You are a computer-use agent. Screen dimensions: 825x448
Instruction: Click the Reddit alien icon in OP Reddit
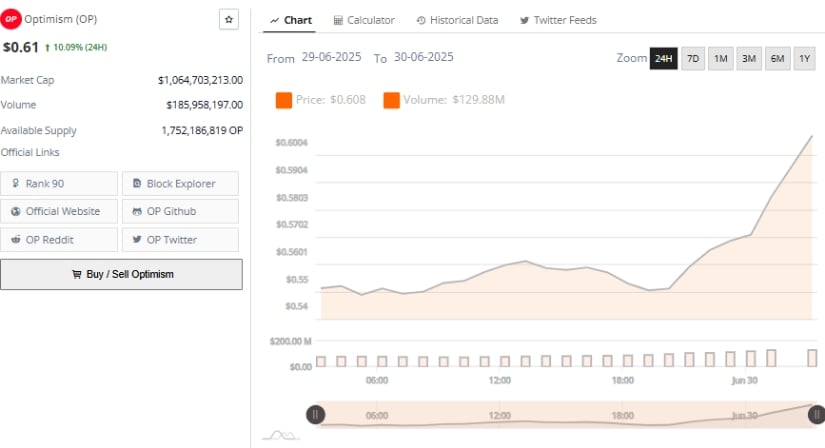point(16,239)
